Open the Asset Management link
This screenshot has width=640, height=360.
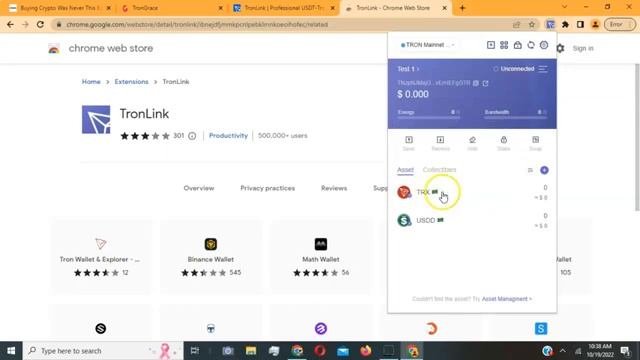pos(507,299)
